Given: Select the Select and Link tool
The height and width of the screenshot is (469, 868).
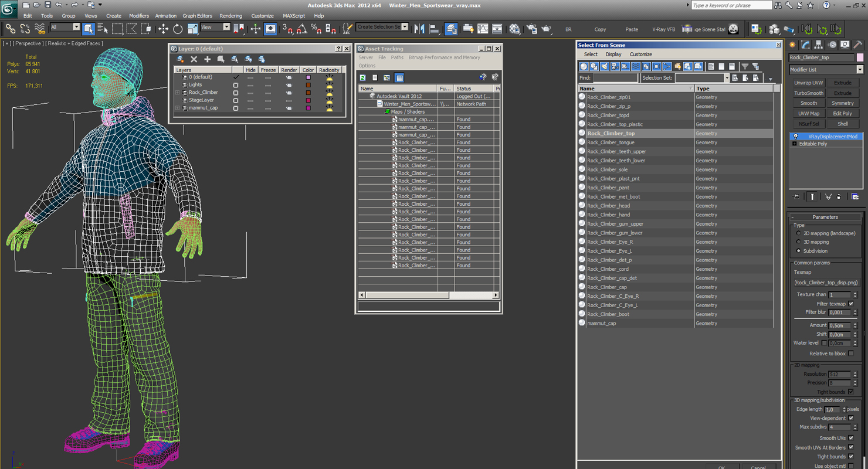Looking at the screenshot, I should point(11,28).
